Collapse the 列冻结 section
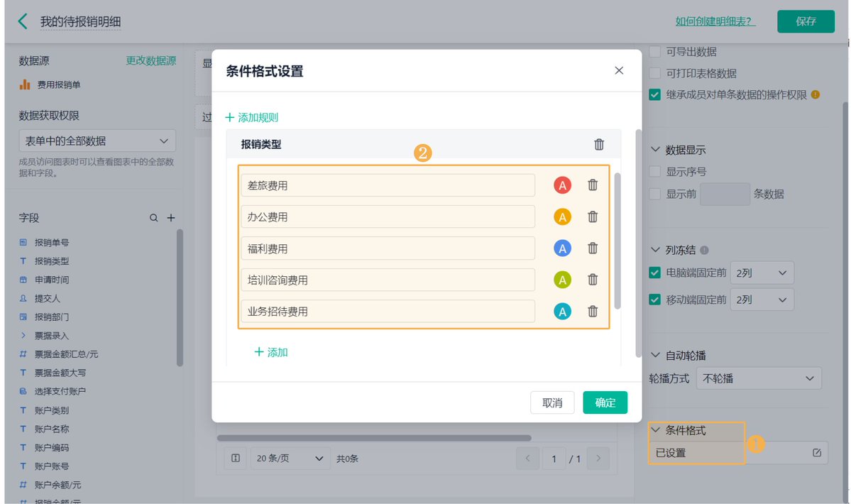Viewport: 851px width, 504px height. 655,250
